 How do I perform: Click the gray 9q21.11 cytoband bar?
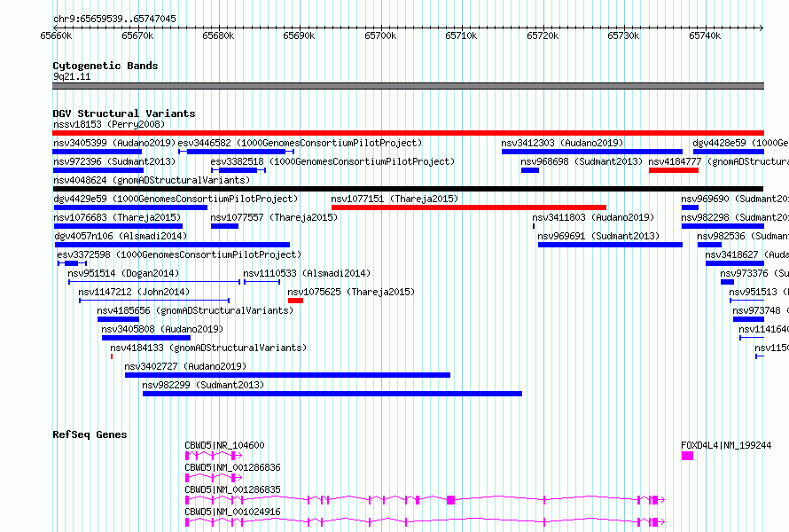point(408,86)
